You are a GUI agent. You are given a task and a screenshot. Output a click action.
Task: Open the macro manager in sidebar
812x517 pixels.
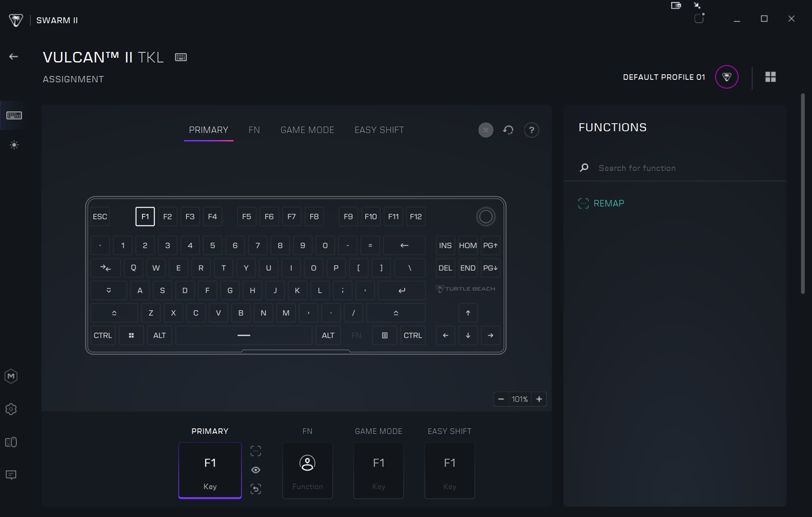[11, 376]
